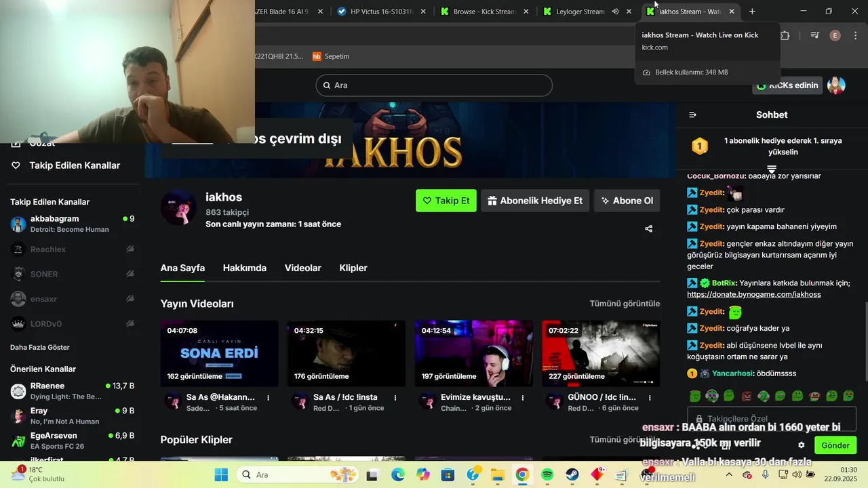Click the Windows taskbar search box

[296, 474]
